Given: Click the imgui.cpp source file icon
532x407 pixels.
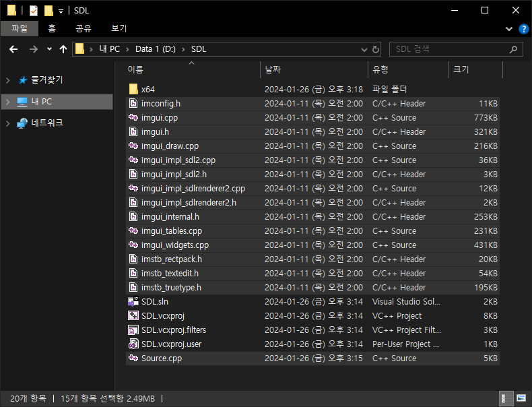Looking at the screenshot, I should 133,117.
